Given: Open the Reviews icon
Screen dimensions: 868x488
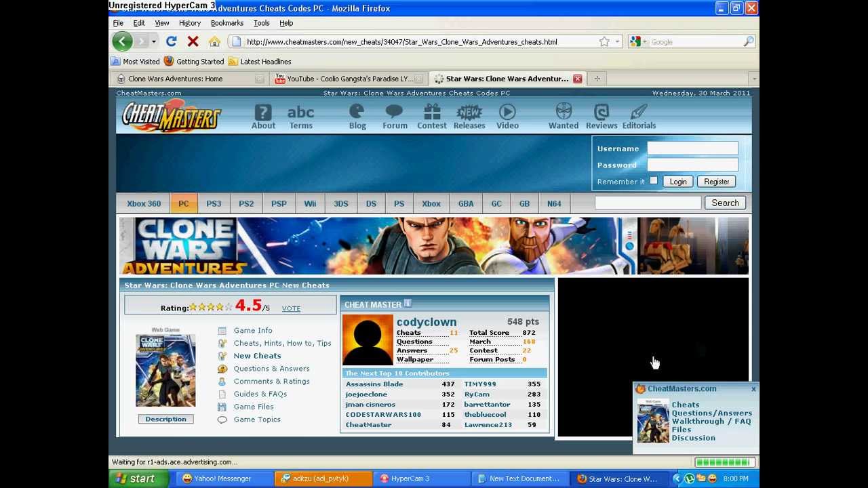Looking at the screenshot, I should [601, 116].
